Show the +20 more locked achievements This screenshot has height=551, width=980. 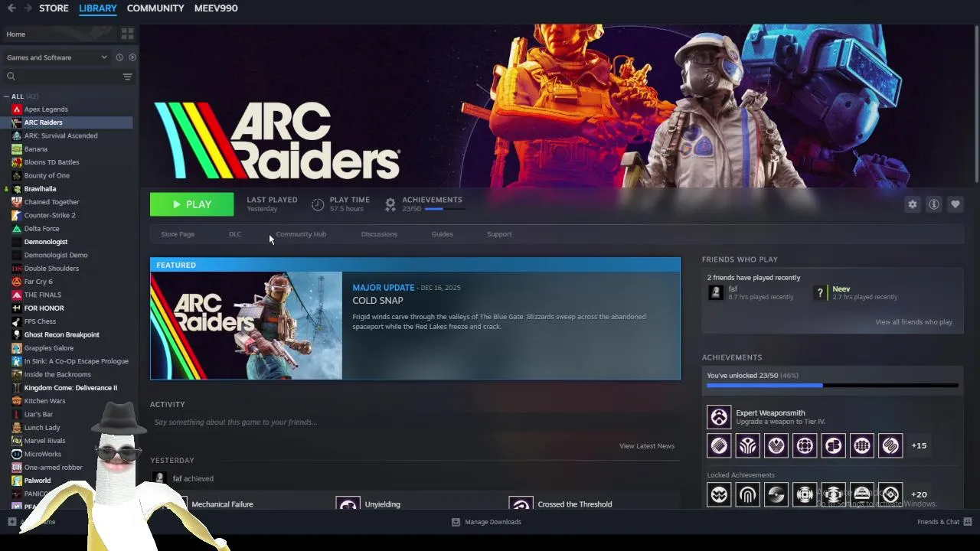919,494
